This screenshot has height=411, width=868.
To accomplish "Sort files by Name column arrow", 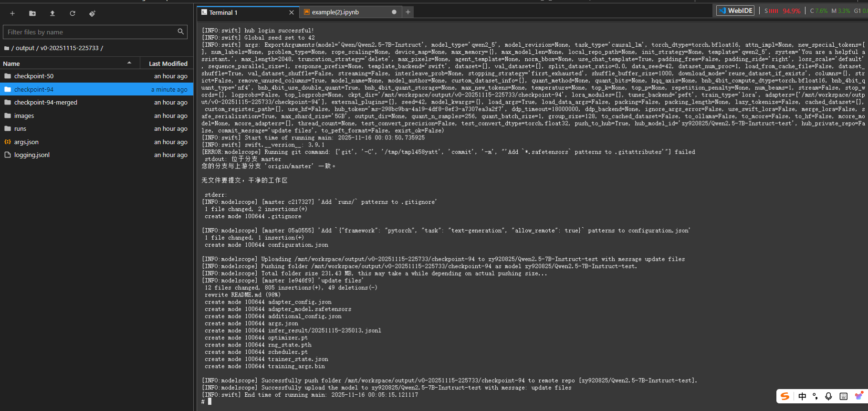I will coord(129,63).
